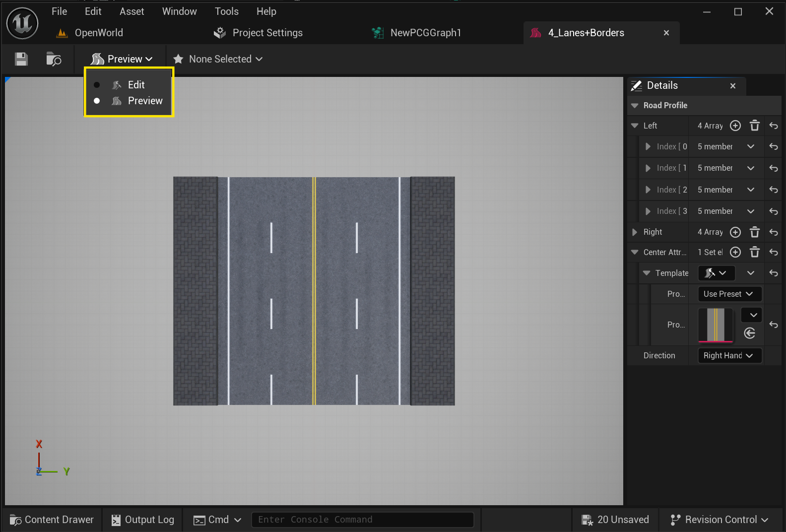Collapse the Template entry

(x=647, y=273)
